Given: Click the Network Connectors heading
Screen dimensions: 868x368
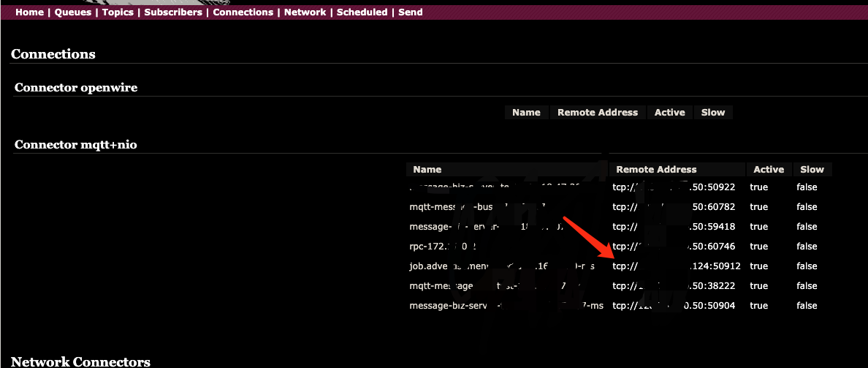Looking at the screenshot, I should point(81,362).
